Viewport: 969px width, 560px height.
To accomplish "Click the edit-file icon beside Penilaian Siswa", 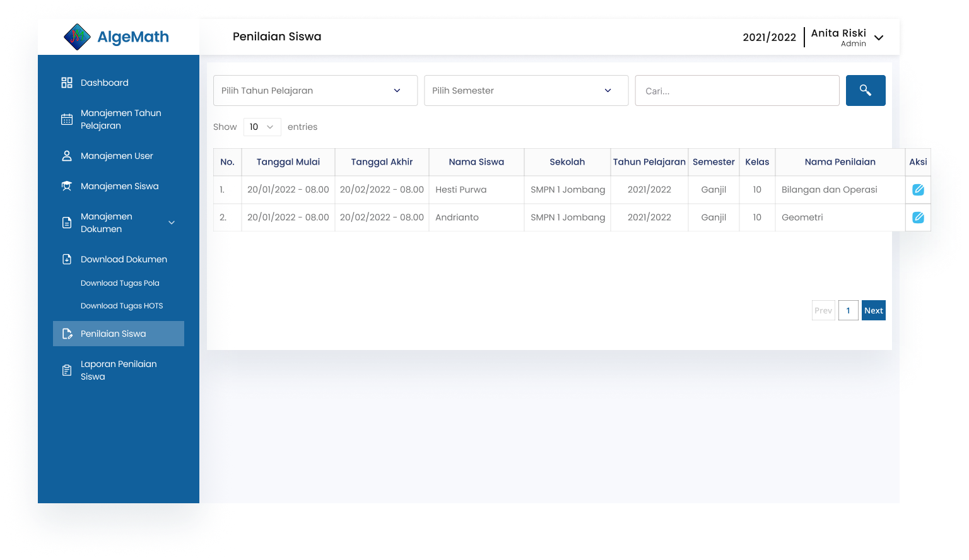I will pyautogui.click(x=67, y=334).
